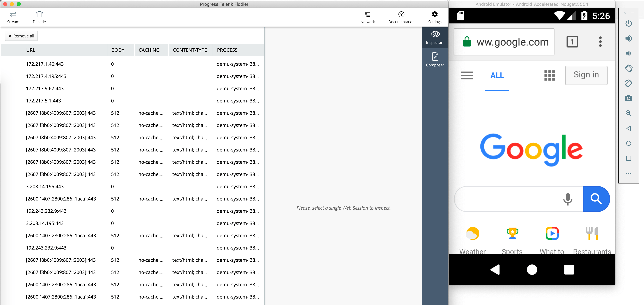Viewport: 644px width, 305px height.
Task: Open Chrome tab switcher showing 1 tab
Action: coord(572,42)
